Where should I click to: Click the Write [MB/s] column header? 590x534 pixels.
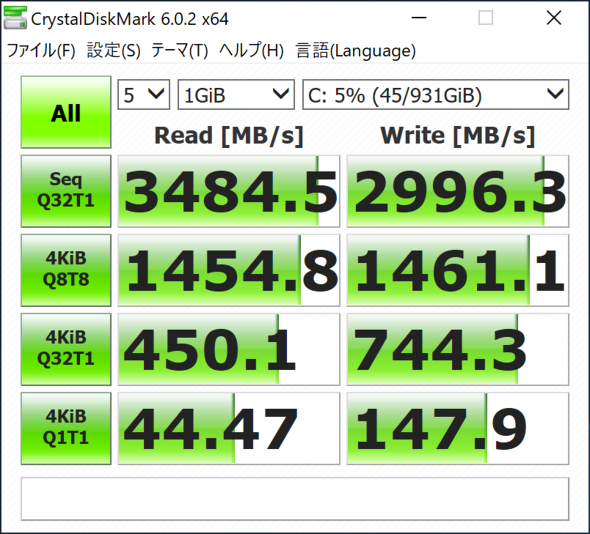(x=458, y=135)
